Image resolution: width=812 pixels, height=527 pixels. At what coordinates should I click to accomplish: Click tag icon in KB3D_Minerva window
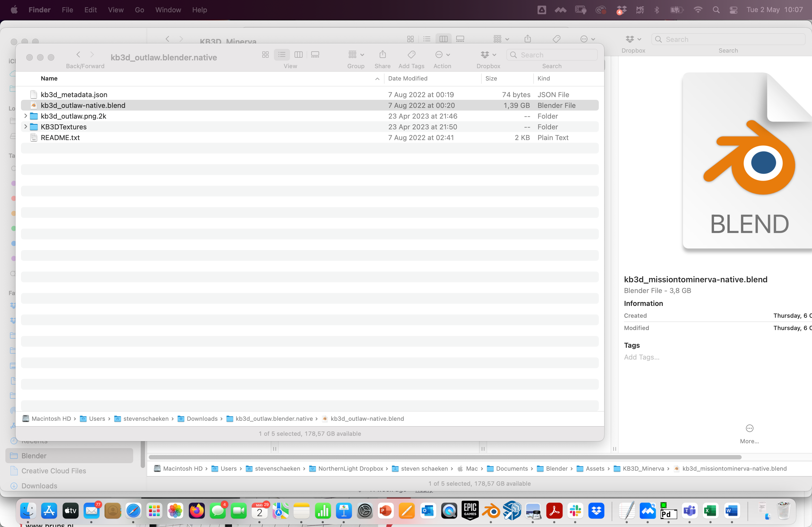[x=556, y=39]
